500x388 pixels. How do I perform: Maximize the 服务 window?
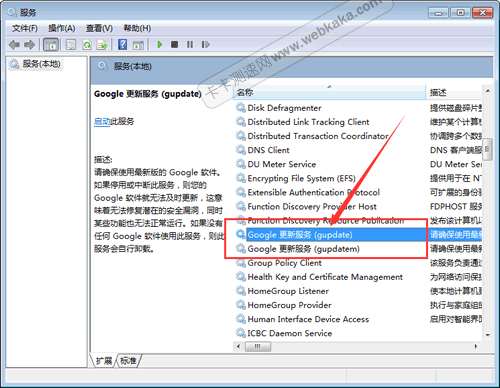coord(460,13)
